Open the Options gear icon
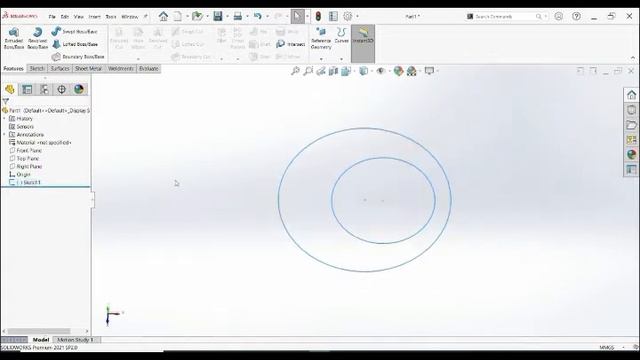This screenshot has width=640, height=360. click(x=348, y=16)
